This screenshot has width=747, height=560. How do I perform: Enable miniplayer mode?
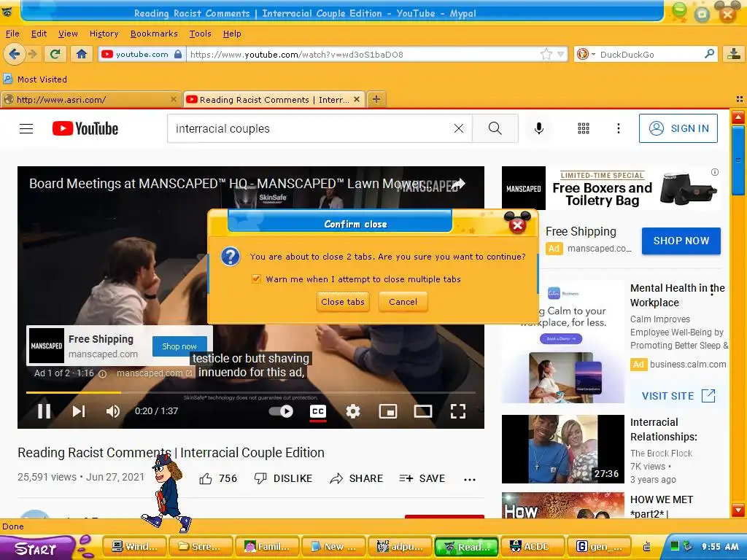coord(388,411)
